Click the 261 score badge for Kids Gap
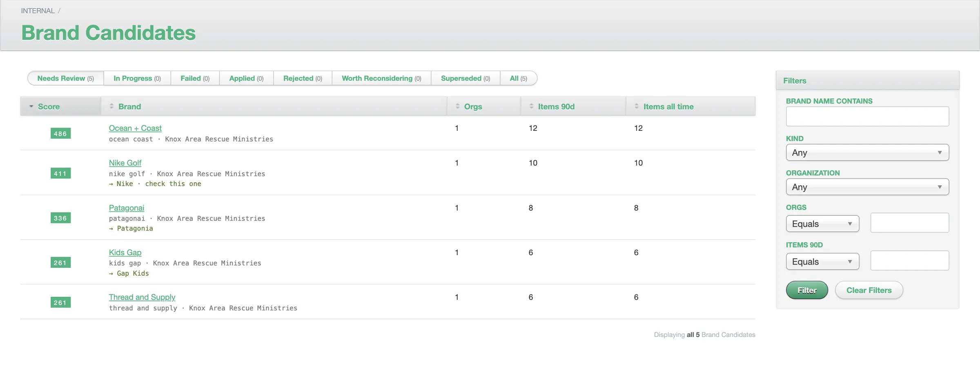Screen dimensions: 980x368 (x=60, y=263)
